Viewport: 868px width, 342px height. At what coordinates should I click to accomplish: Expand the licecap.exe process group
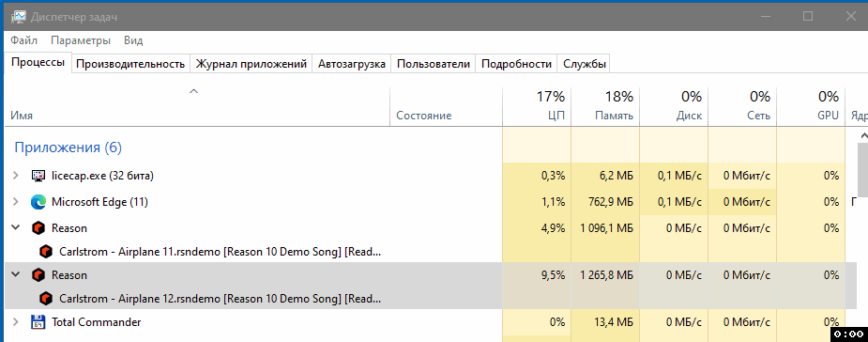pyautogui.click(x=16, y=176)
